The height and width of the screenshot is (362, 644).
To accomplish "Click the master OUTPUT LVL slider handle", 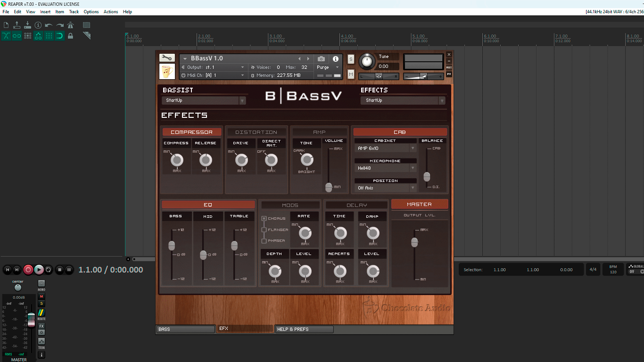I will click(x=414, y=242).
